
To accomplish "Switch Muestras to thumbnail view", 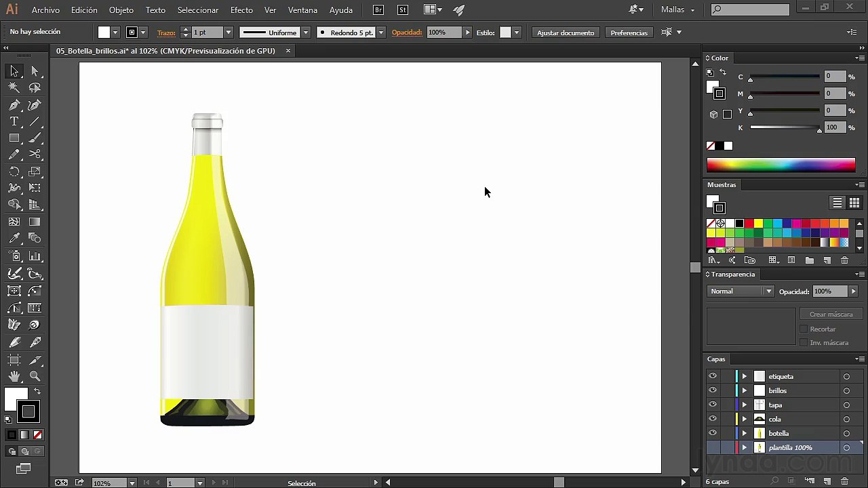I will [854, 203].
